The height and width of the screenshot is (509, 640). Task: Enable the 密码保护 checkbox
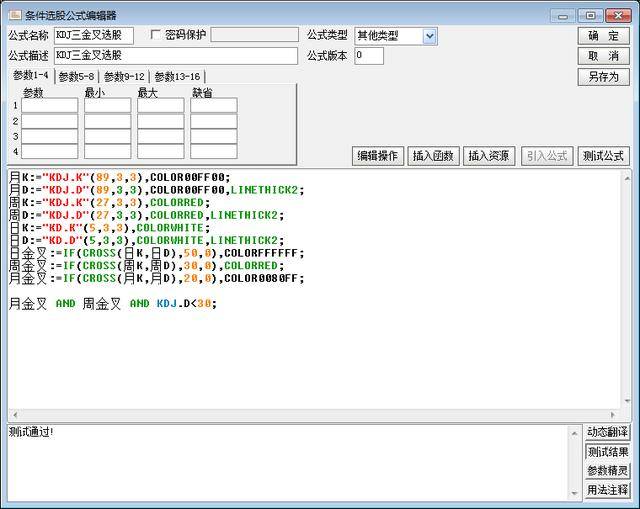(x=156, y=35)
